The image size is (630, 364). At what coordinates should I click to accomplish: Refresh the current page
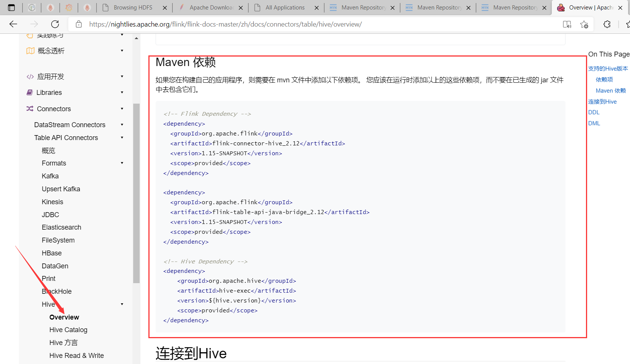click(x=55, y=24)
